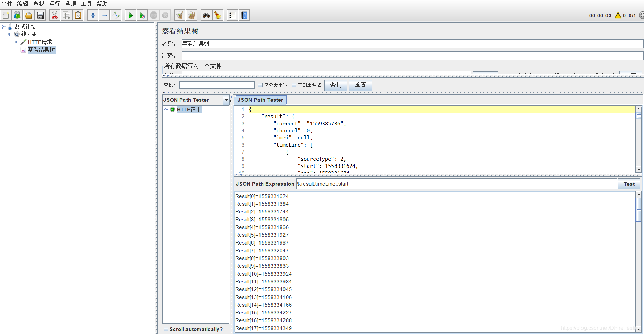Click the JSON Path Expression input field
Screen dimensions: 644x334
(x=456, y=184)
